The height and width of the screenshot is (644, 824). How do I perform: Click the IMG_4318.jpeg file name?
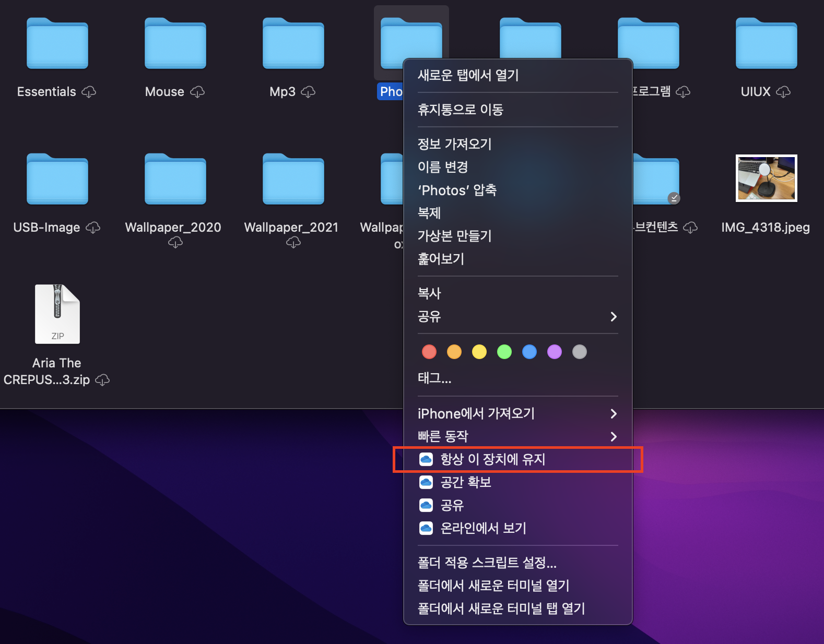pyautogui.click(x=766, y=228)
